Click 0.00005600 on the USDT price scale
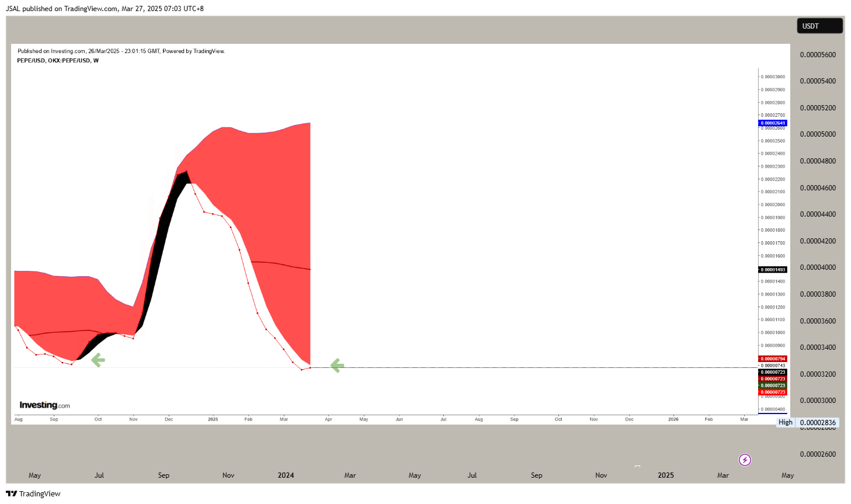Image resolution: width=851 pixels, height=504 pixels. (818, 55)
